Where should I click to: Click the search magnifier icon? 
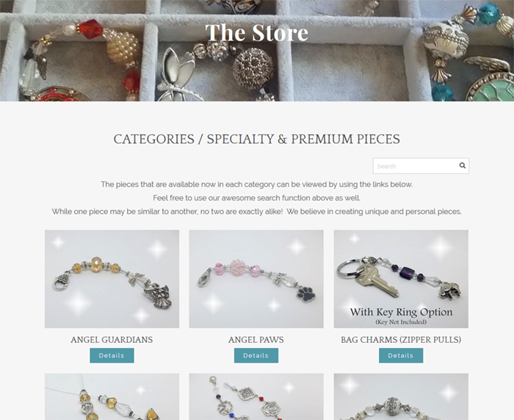462,165
